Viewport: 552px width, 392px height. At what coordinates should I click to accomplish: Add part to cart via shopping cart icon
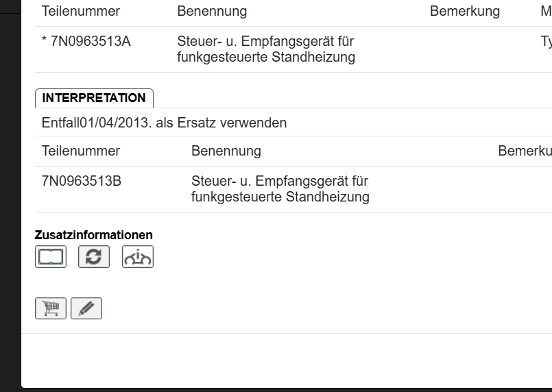pos(51,308)
